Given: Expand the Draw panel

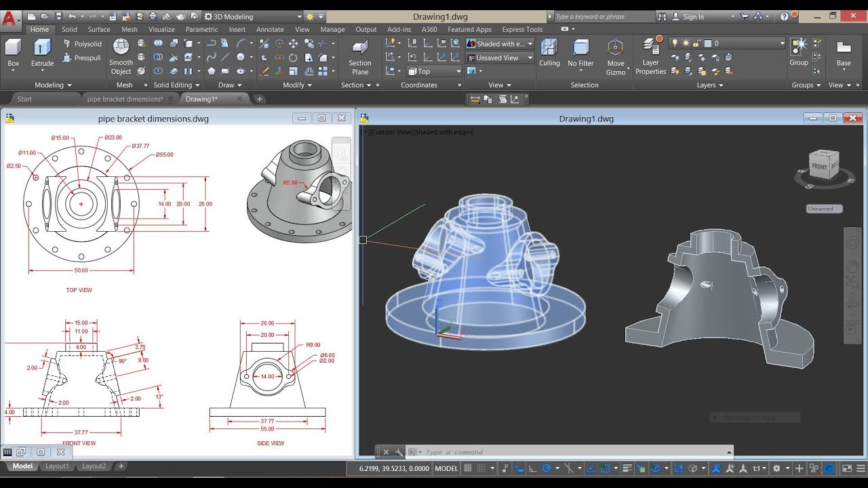Looking at the screenshot, I should [x=230, y=85].
